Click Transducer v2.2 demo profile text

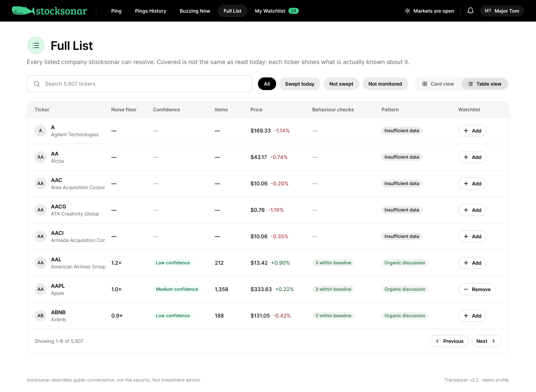[476, 380]
